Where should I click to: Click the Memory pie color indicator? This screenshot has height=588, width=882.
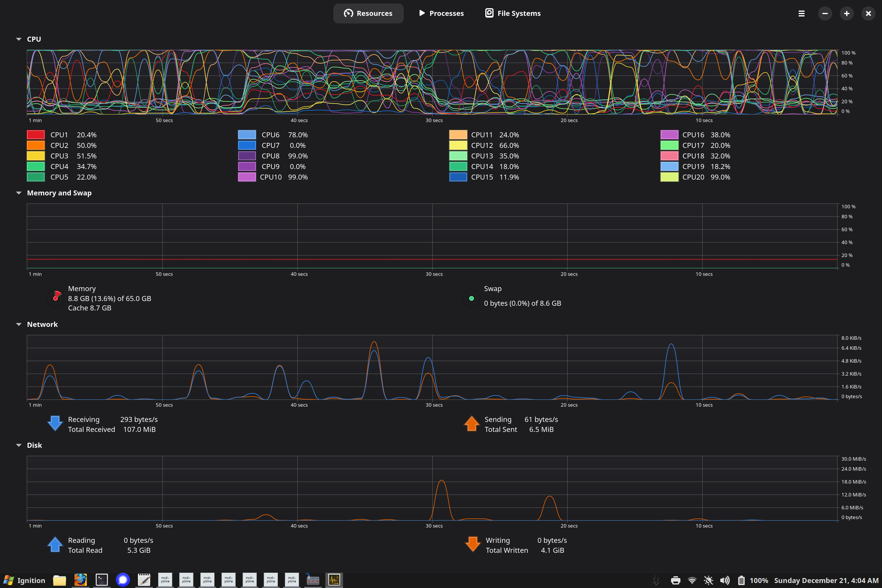click(x=56, y=298)
